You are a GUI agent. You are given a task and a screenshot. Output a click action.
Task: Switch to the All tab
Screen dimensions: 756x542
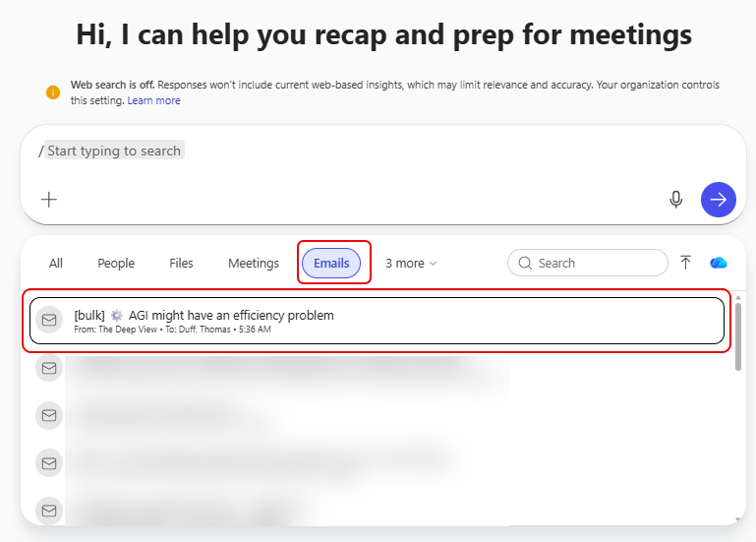pos(56,264)
